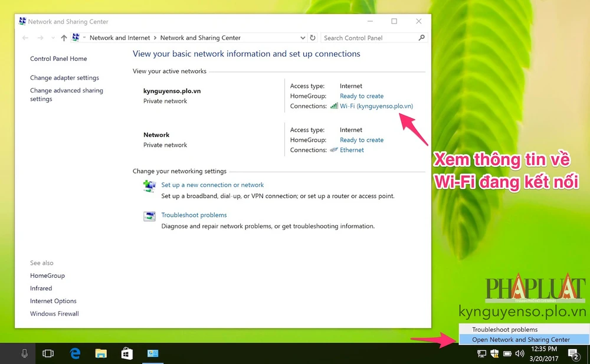The width and height of the screenshot is (590, 364).
Task: Expand the recent locations arrow beside Forward
Action: pyautogui.click(x=53, y=38)
